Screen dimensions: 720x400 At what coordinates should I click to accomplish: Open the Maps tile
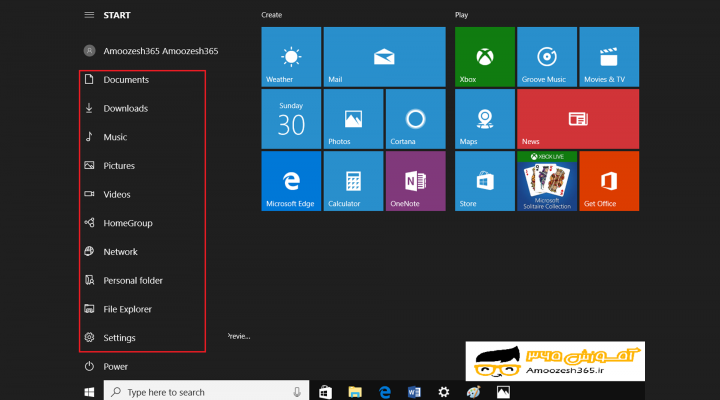485,119
